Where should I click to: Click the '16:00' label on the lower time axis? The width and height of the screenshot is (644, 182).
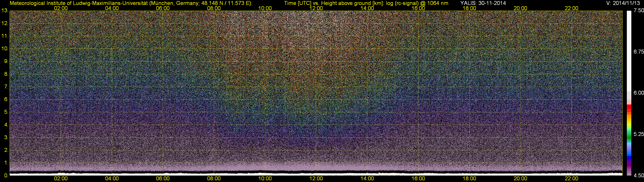point(418,179)
